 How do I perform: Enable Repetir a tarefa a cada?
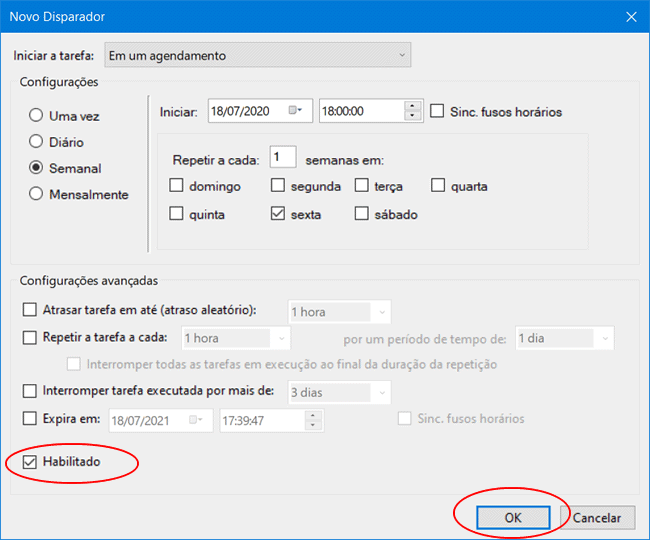pyautogui.click(x=30, y=338)
